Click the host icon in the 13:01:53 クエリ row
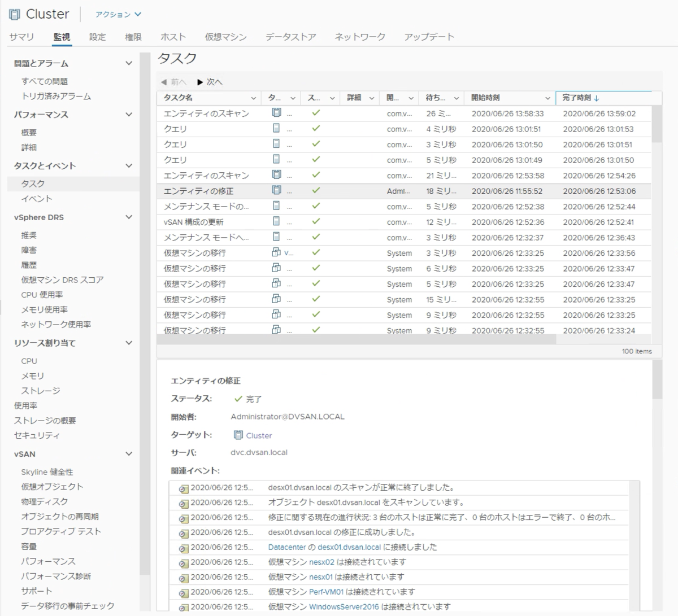 point(276,128)
